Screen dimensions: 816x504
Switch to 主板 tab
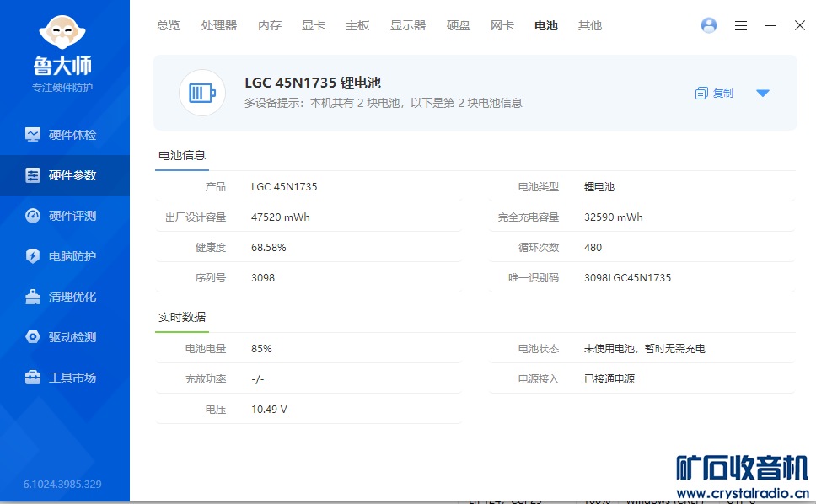point(357,25)
